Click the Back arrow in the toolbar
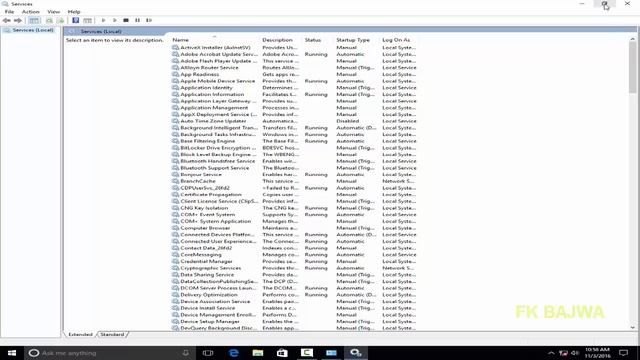The image size is (640, 360). click(7, 20)
